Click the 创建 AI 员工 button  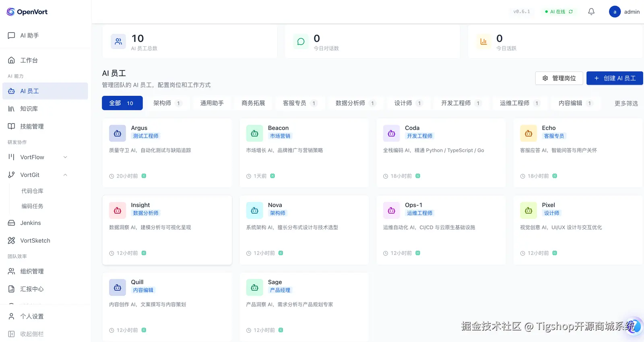pyautogui.click(x=615, y=78)
